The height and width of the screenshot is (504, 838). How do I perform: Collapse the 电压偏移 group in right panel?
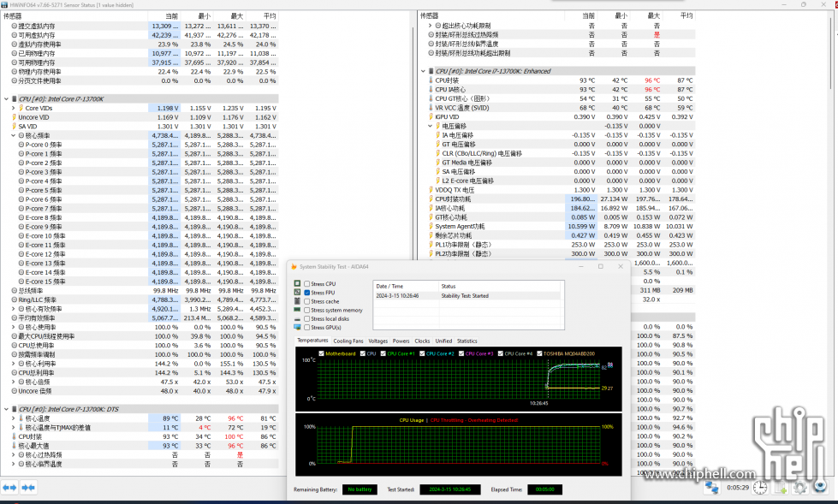click(x=431, y=126)
